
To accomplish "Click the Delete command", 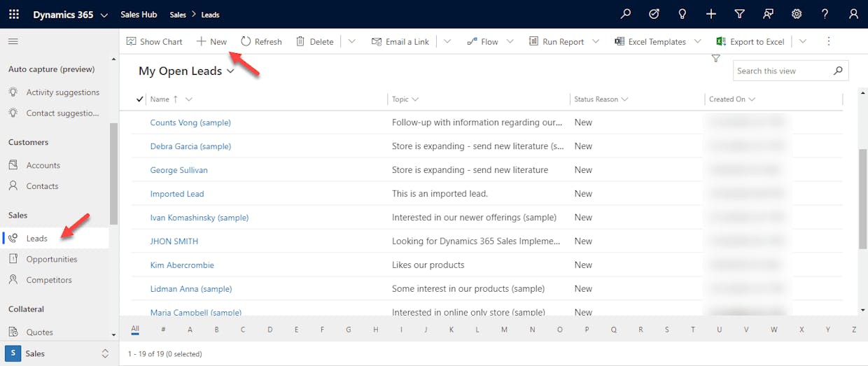I will tap(314, 41).
